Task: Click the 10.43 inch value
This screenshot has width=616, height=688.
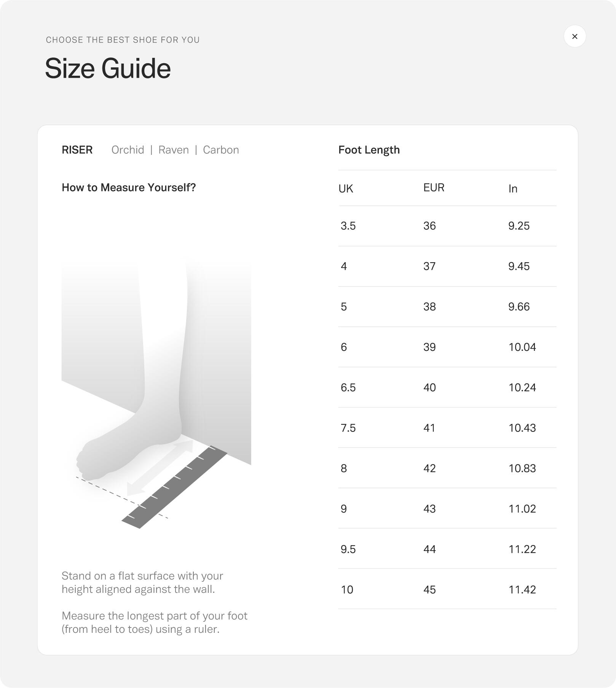Action: tap(522, 428)
